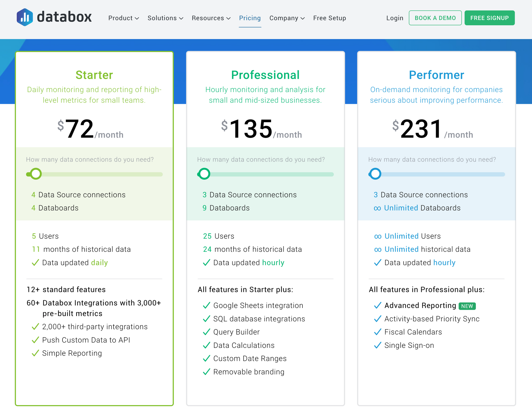Adjust the Professional data connections slider handle
The image size is (532, 420).
click(204, 174)
